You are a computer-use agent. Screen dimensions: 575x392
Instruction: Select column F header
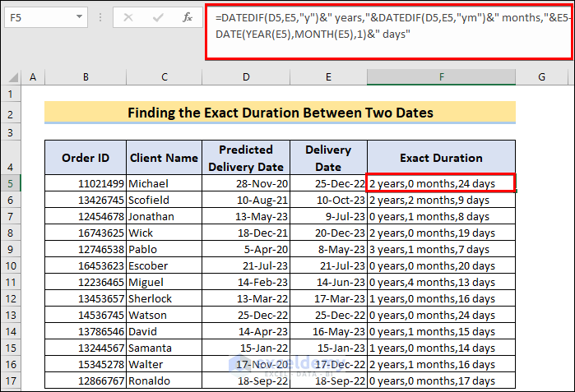tap(441, 77)
